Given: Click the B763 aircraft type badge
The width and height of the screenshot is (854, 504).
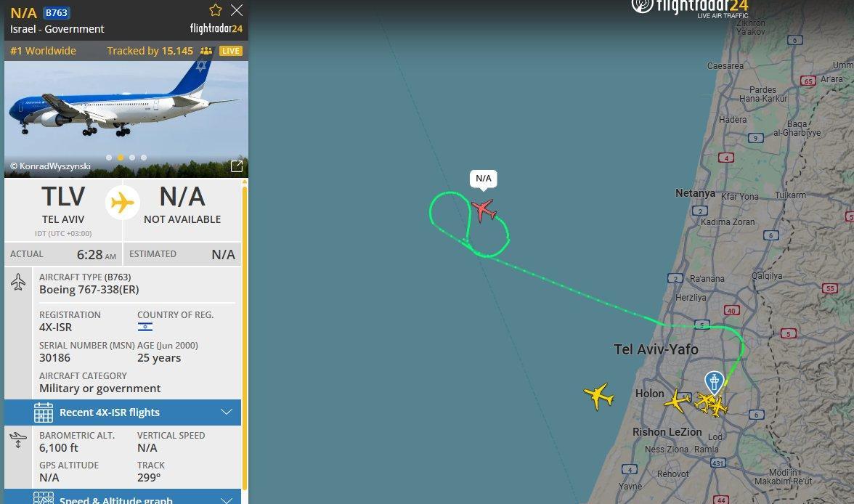Looking at the screenshot, I should click(56, 12).
